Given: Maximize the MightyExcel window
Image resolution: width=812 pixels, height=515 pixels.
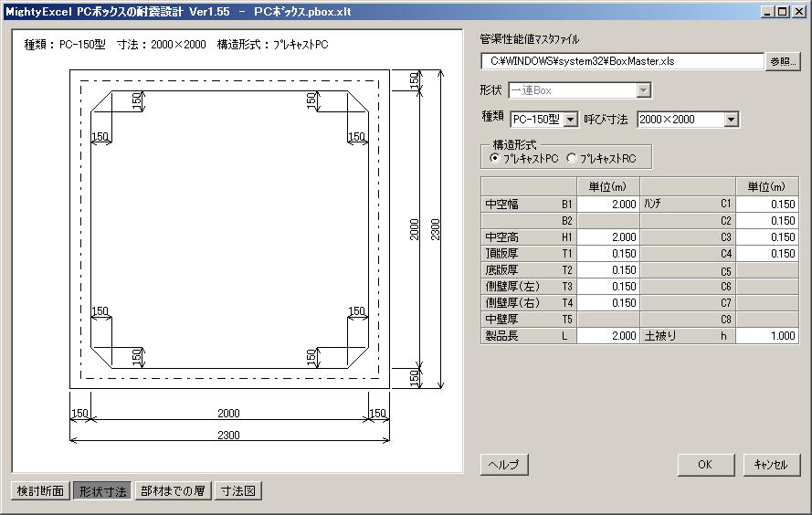Looking at the screenshot, I should pos(783,11).
